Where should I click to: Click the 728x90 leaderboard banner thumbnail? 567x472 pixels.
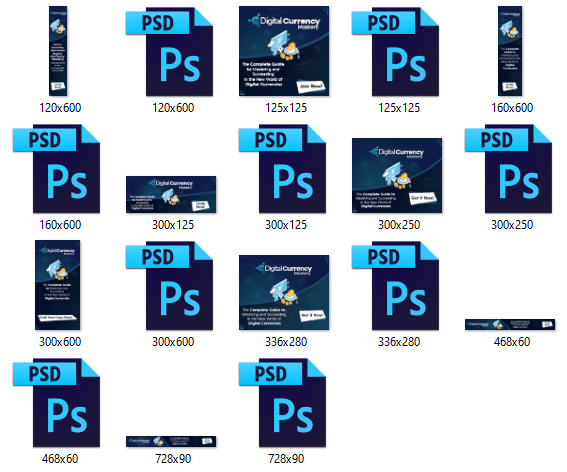pos(171,442)
